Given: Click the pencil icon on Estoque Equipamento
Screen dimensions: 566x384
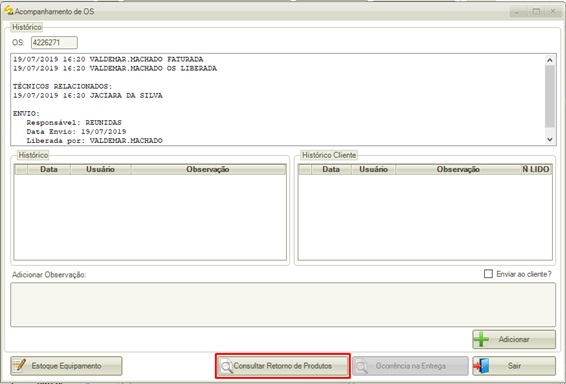Looking at the screenshot, I should click(19, 366).
